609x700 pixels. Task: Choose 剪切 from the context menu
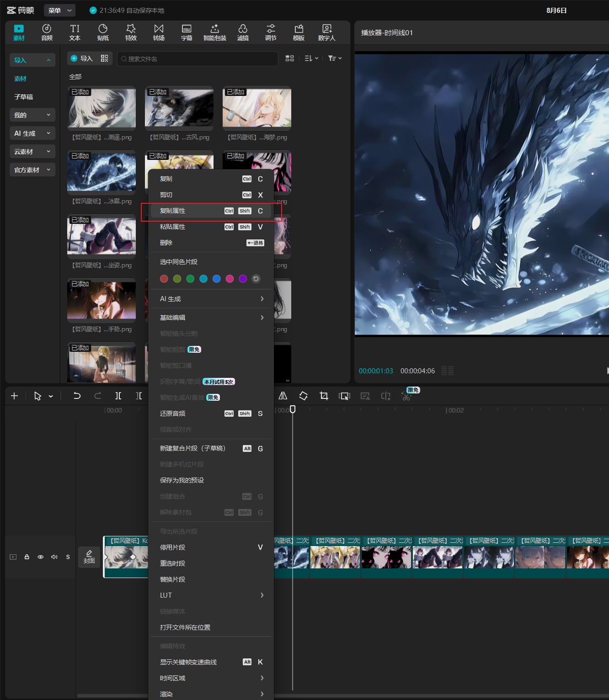coord(211,195)
